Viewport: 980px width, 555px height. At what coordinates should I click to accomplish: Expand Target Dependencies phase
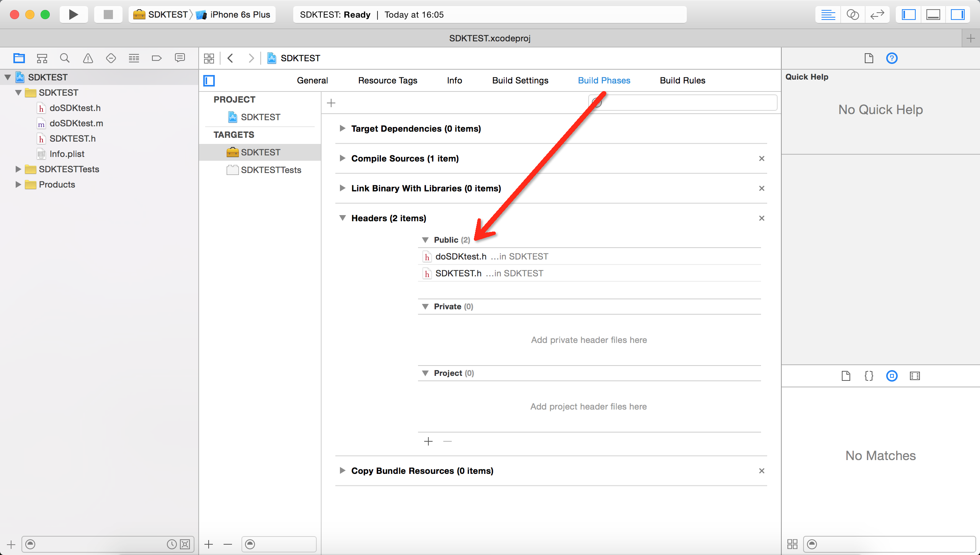pyautogui.click(x=343, y=129)
